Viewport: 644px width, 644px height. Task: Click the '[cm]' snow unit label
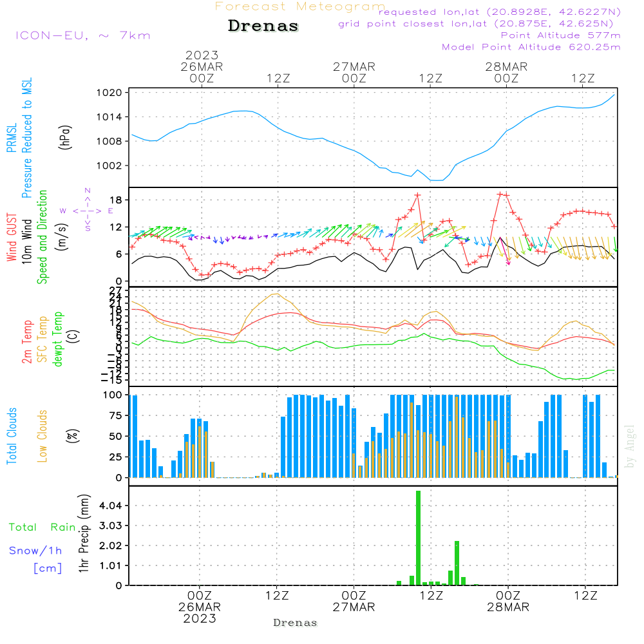(x=48, y=568)
